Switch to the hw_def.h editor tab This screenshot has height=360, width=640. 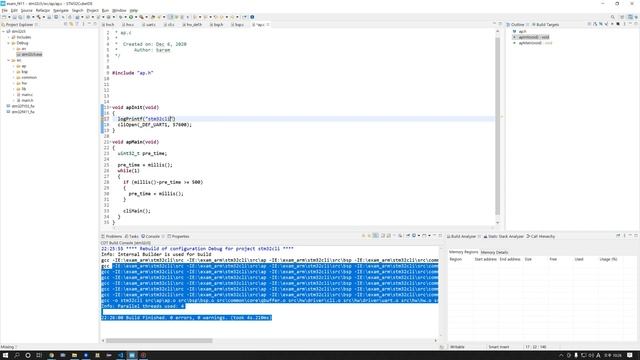coord(192,24)
